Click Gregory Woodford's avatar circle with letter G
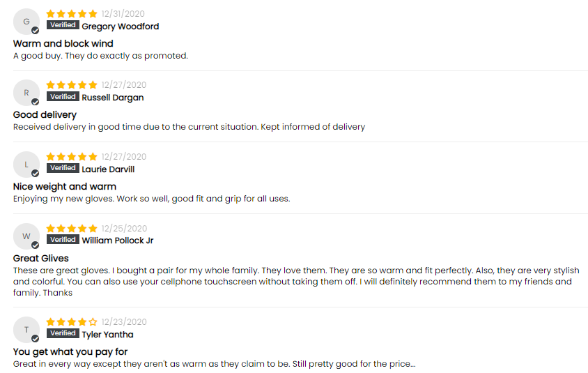This screenshot has height=373, width=588. pyautogui.click(x=26, y=22)
